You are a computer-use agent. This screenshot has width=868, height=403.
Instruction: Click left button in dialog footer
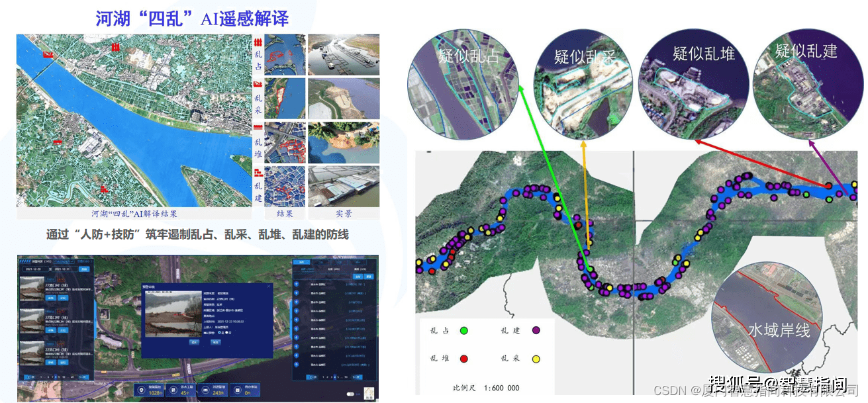(x=194, y=342)
